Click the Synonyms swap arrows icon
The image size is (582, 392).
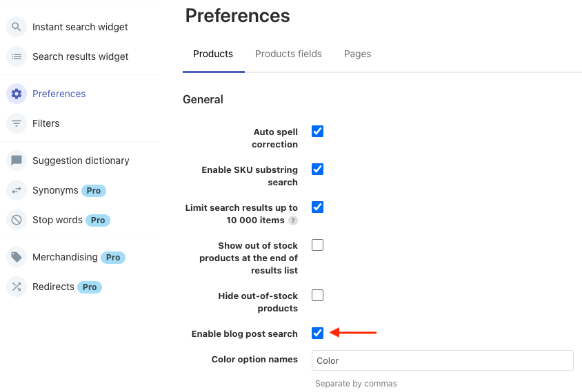[17, 190]
